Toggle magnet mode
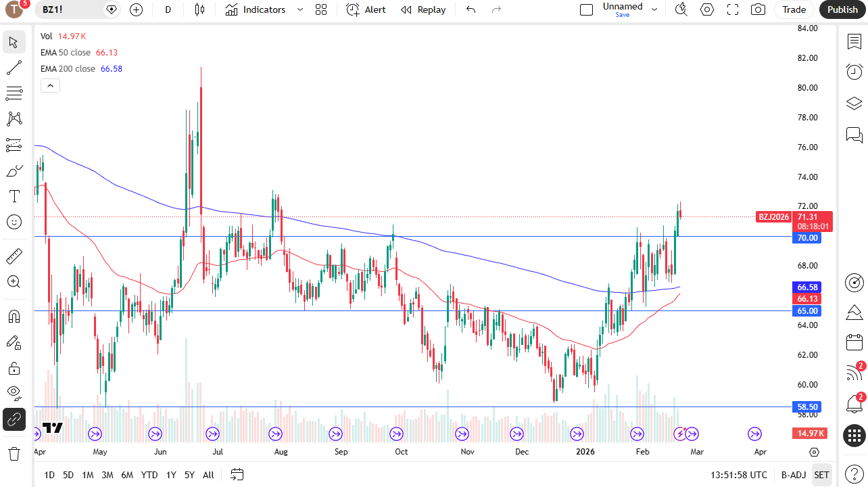868x487 pixels. pyautogui.click(x=14, y=317)
